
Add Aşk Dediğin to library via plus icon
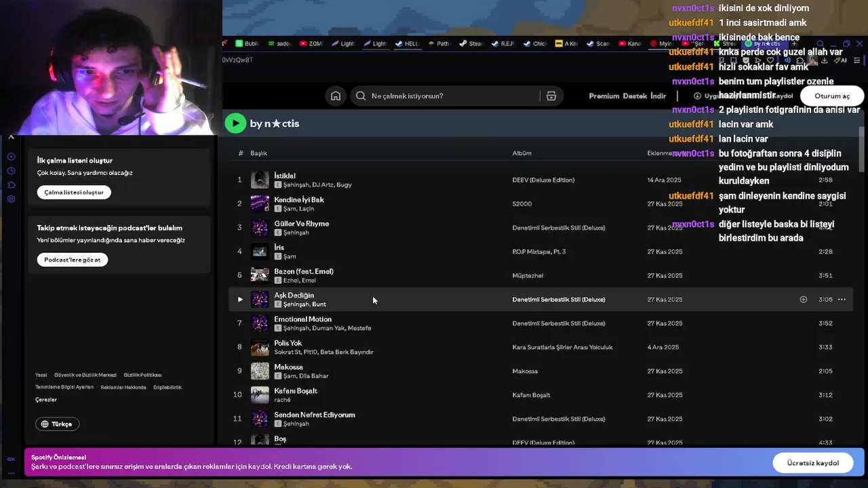(803, 299)
